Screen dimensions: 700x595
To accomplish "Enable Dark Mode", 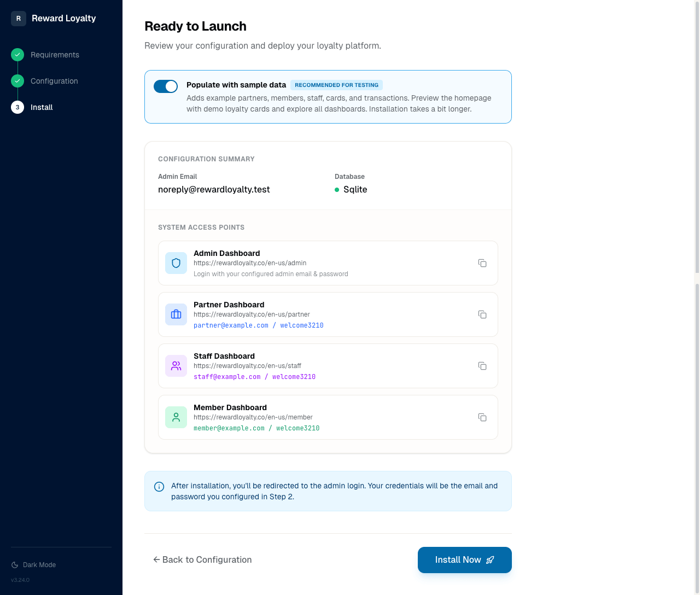I will pyautogui.click(x=33, y=564).
